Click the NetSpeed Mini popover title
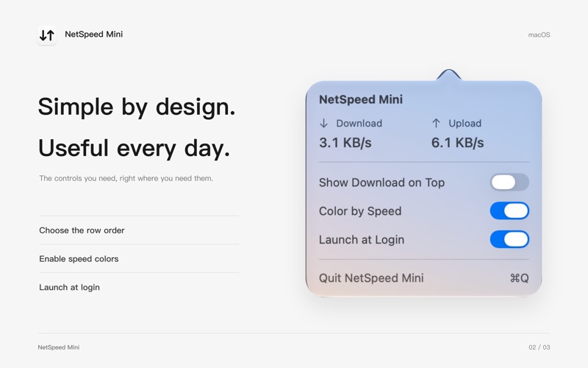Image resolution: width=588 pixels, height=368 pixels. 361,99
